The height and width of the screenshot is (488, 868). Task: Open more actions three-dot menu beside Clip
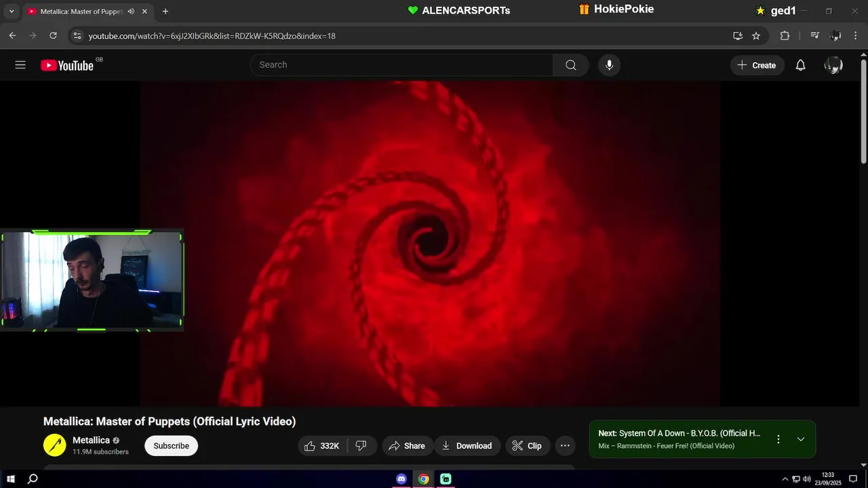point(565,446)
